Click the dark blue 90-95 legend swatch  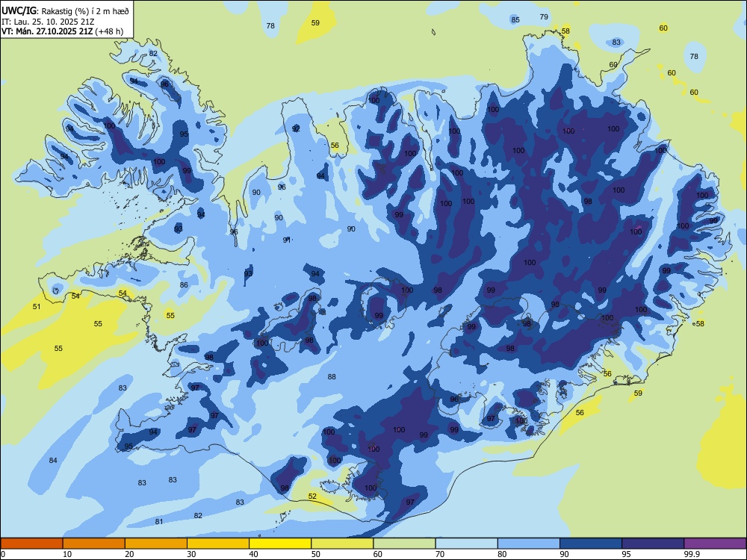click(x=591, y=544)
